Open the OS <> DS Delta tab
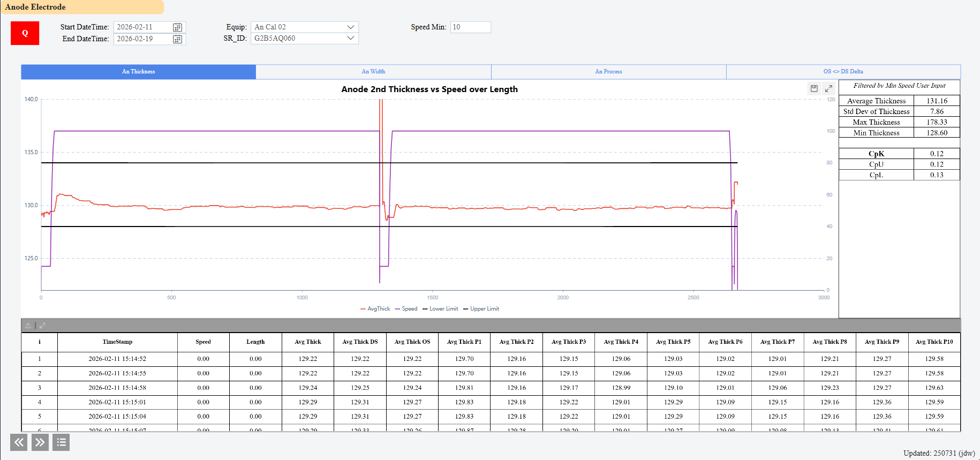 pos(843,72)
